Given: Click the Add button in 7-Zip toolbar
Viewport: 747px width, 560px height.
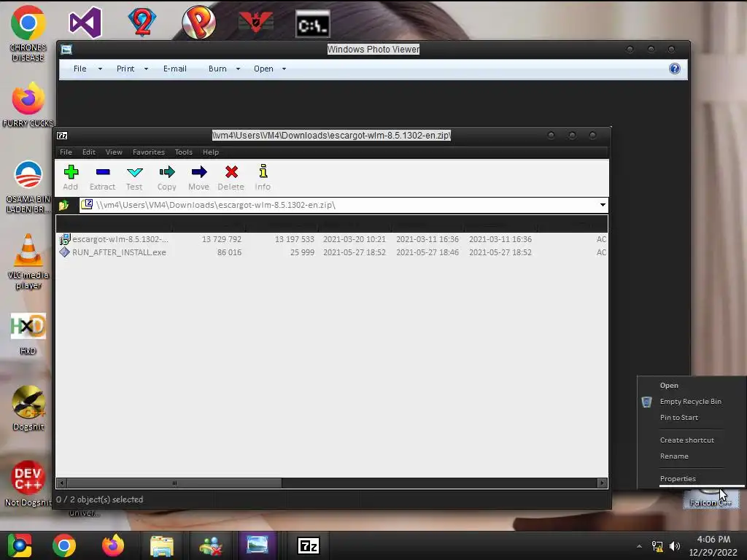Looking at the screenshot, I should [71, 177].
